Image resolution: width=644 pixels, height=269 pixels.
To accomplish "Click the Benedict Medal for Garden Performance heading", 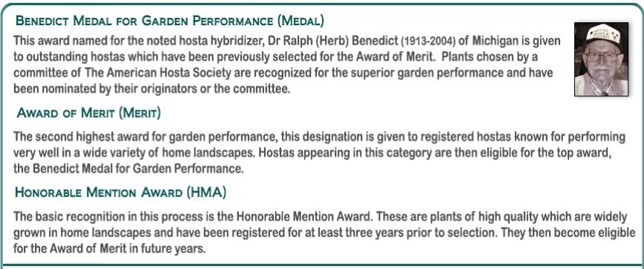I will 170,21.
